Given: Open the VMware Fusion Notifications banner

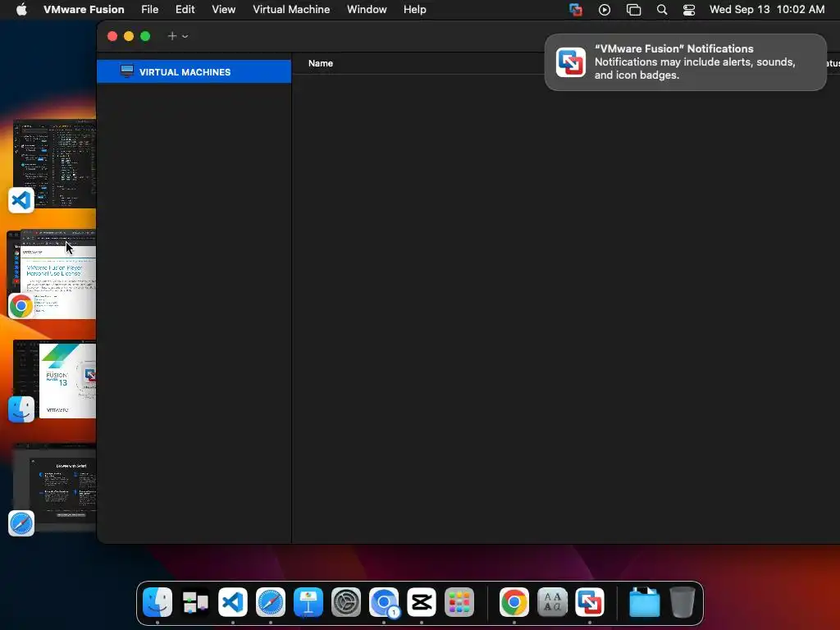Looking at the screenshot, I should pos(685,62).
